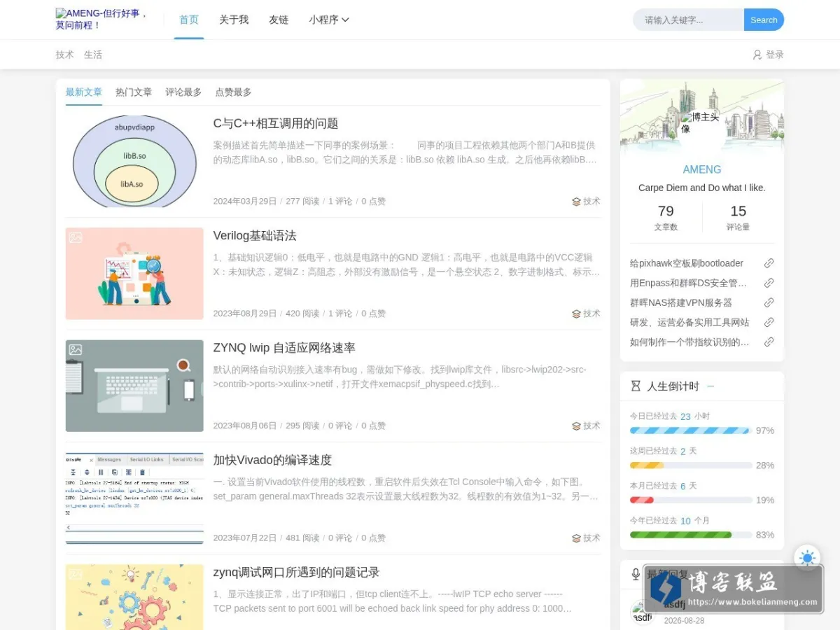This screenshot has width=840, height=630.
Task: Switch to the 点赞最多 tab
Action: point(233,92)
